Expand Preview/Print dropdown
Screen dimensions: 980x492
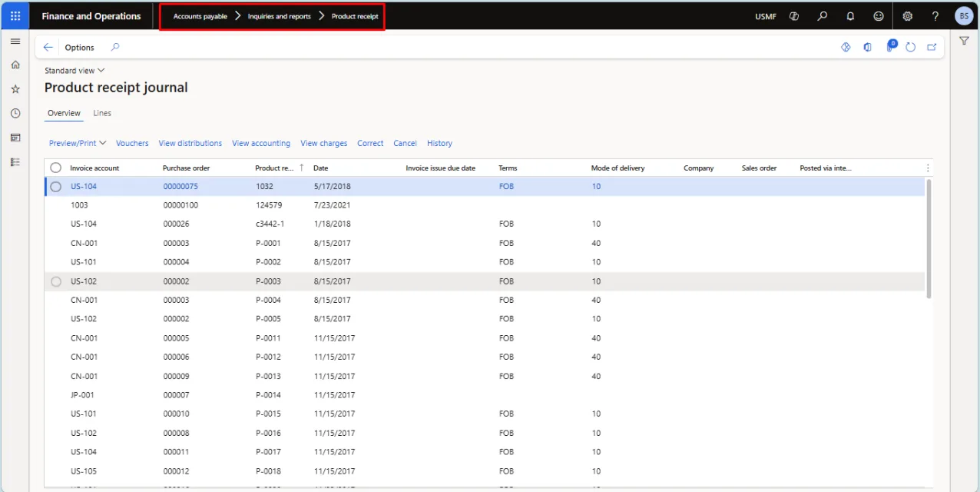[x=78, y=143]
